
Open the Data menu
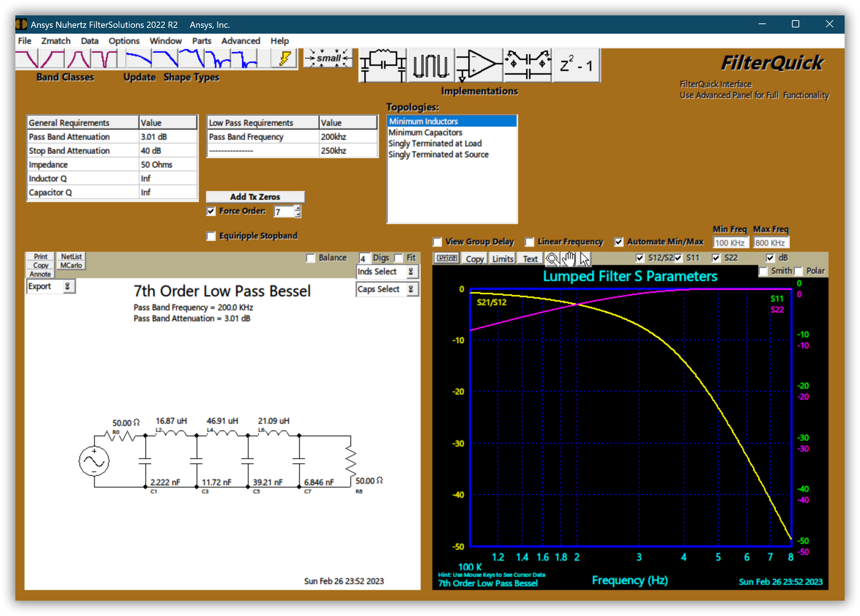click(x=89, y=41)
